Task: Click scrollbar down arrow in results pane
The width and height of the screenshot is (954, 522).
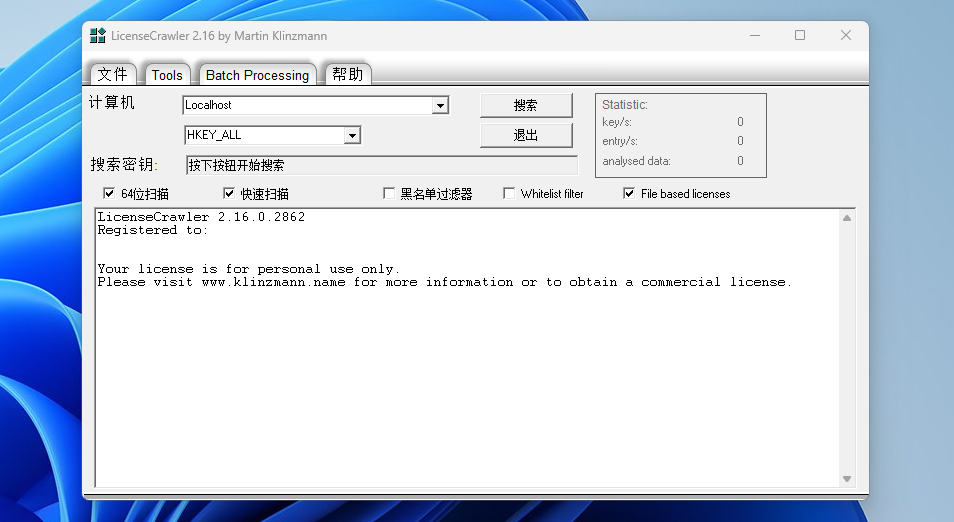Action: pos(847,479)
